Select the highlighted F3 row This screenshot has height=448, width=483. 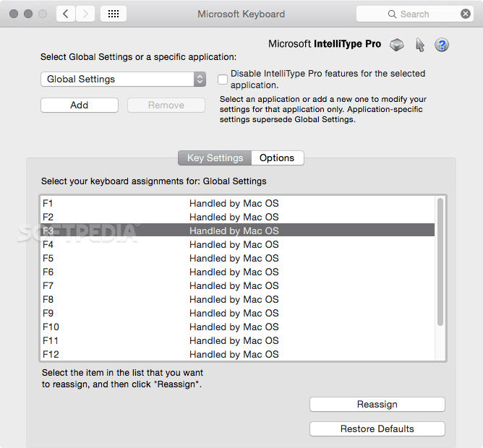pos(237,231)
